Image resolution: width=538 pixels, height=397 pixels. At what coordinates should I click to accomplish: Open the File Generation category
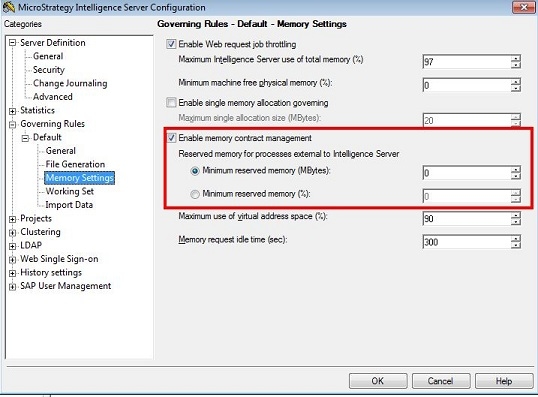click(x=75, y=164)
